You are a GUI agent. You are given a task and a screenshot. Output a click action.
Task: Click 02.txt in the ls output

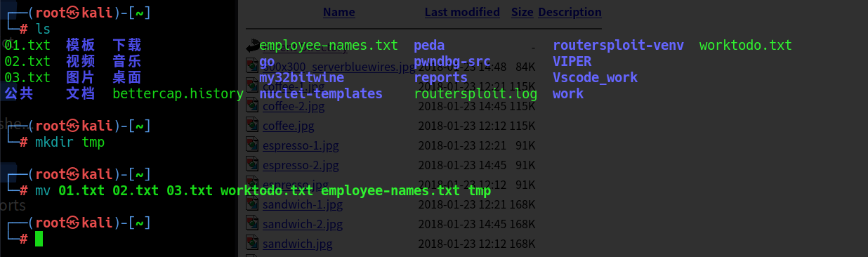(x=27, y=61)
